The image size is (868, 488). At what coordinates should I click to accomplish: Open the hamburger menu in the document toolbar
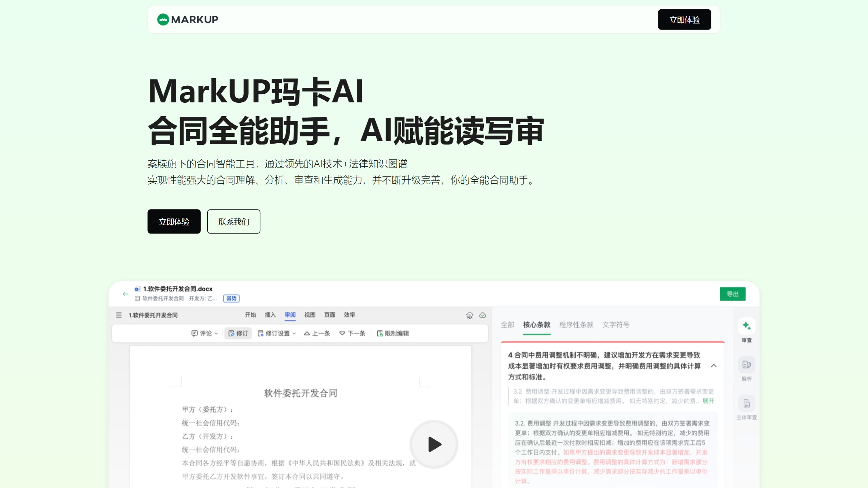[x=119, y=315]
